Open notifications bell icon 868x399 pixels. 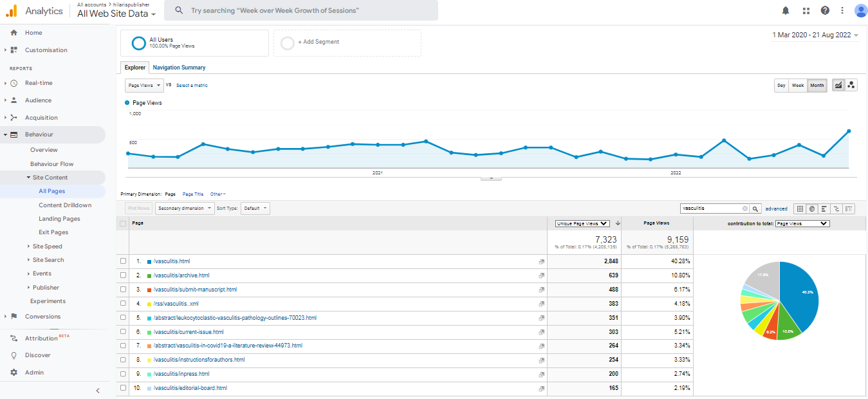pyautogui.click(x=786, y=10)
